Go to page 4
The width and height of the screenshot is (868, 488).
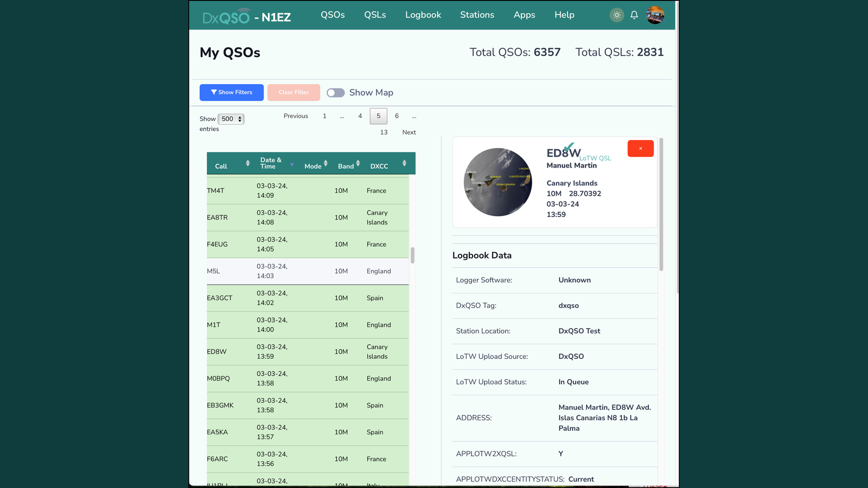click(360, 116)
